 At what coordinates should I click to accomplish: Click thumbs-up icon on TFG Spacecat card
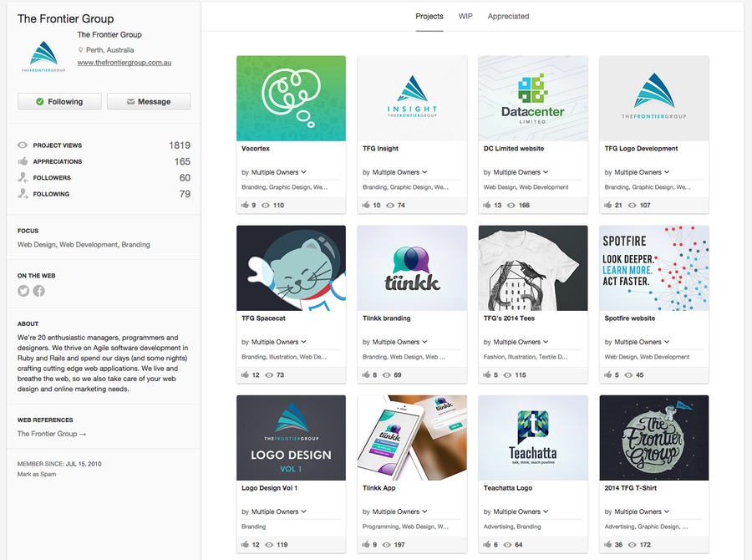pyautogui.click(x=245, y=374)
